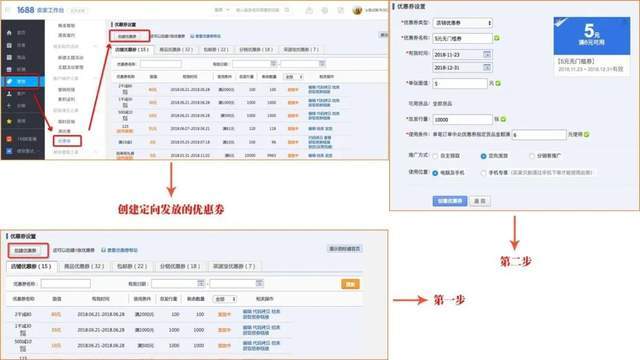Open 包邮券 (22) tab in the enlarged list panel
The image size is (640, 360).
[132, 266]
